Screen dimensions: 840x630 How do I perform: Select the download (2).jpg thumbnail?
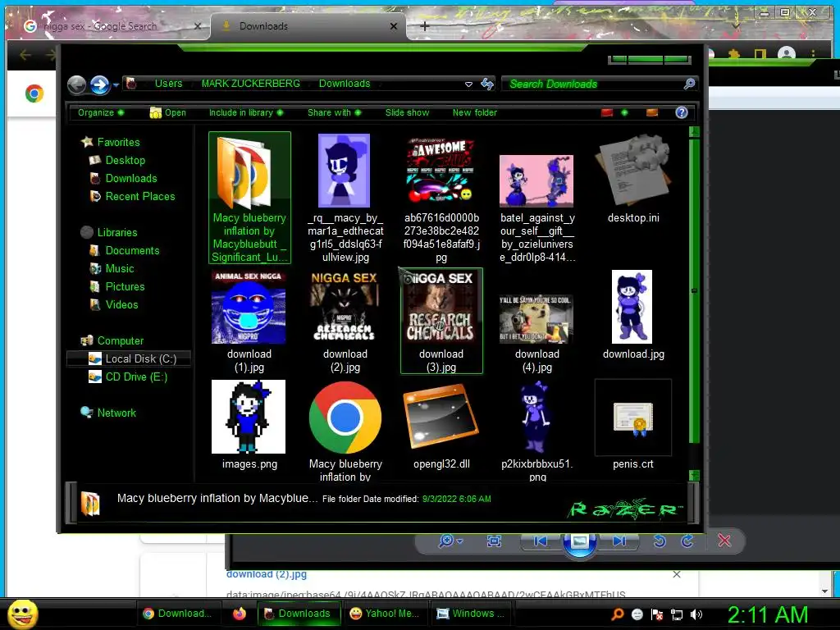point(345,322)
